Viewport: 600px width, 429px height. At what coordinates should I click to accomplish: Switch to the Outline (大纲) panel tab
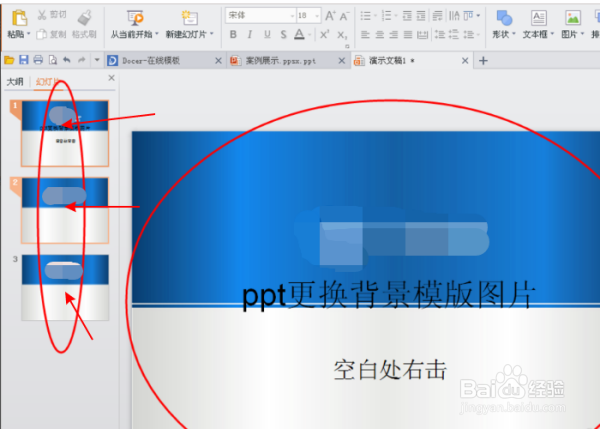[x=15, y=82]
